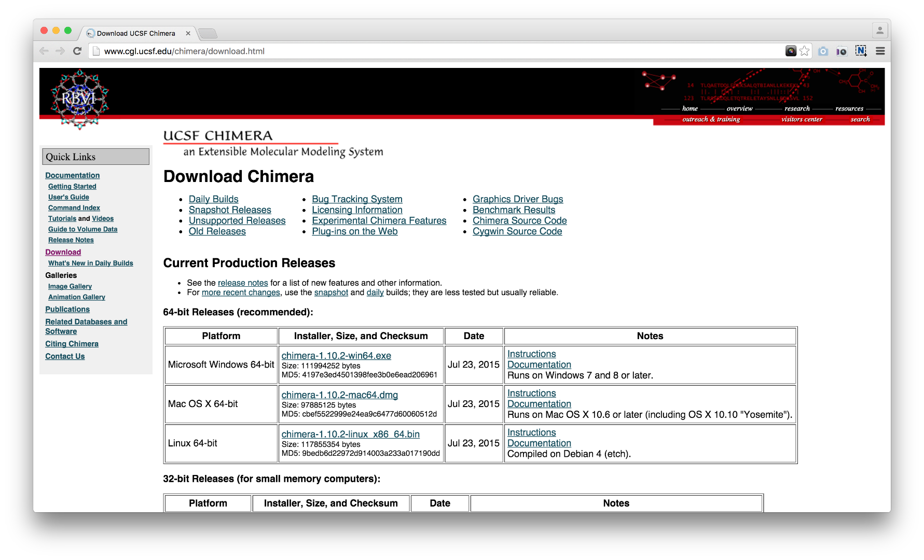Download chimera-1.10.2-linux_x86_64.bin installer

(350, 435)
